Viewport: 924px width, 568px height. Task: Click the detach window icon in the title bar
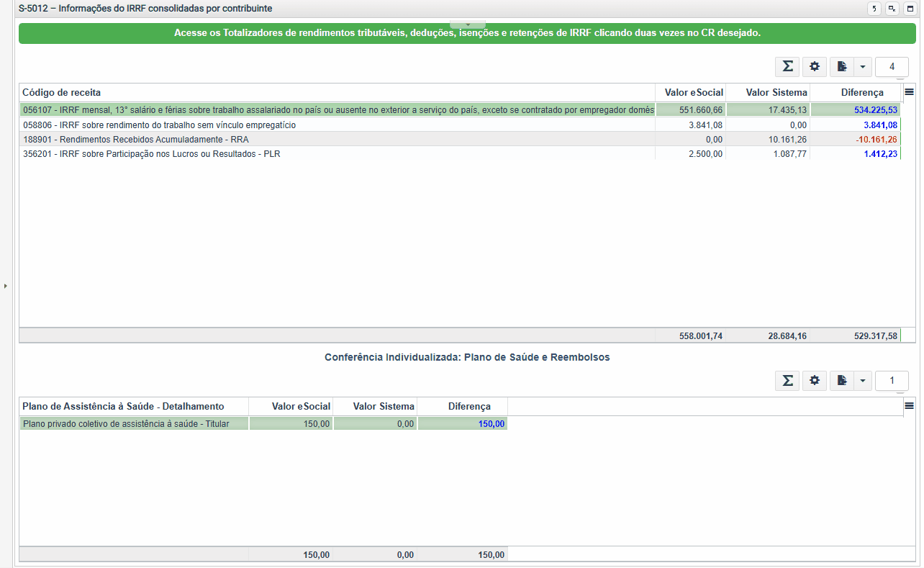[892, 9]
